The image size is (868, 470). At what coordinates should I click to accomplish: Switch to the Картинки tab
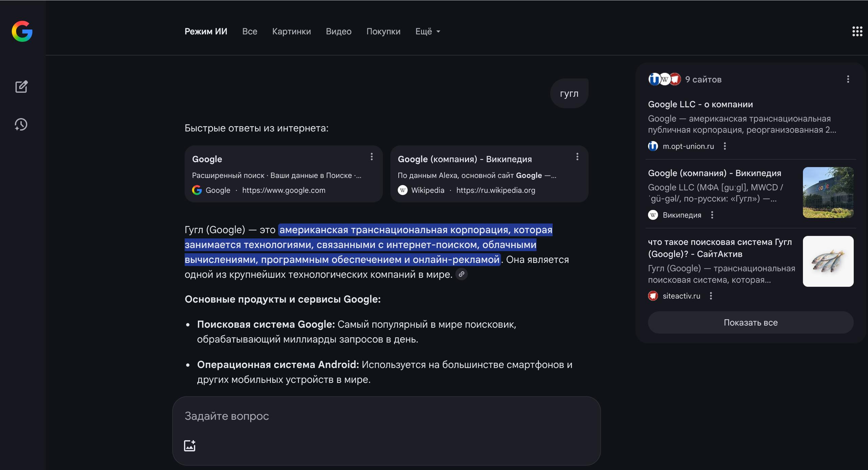pos(291,31)
